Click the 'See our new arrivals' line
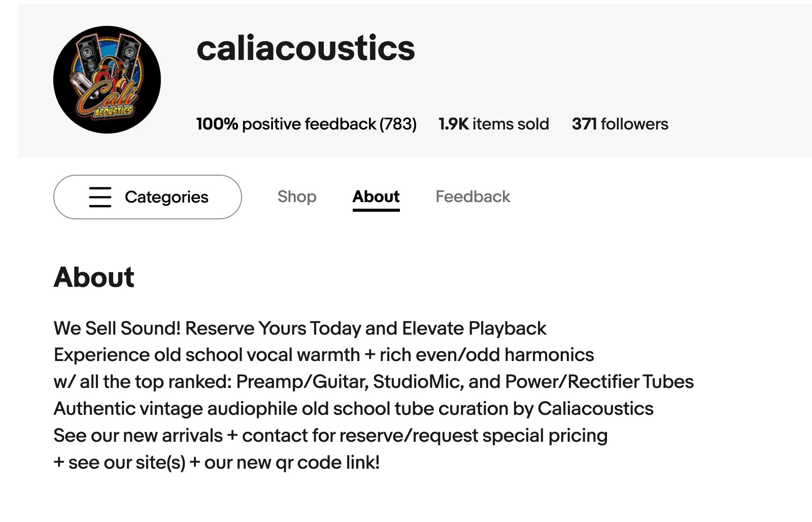The width and height of the screenshot is (812, 522). 330,436
